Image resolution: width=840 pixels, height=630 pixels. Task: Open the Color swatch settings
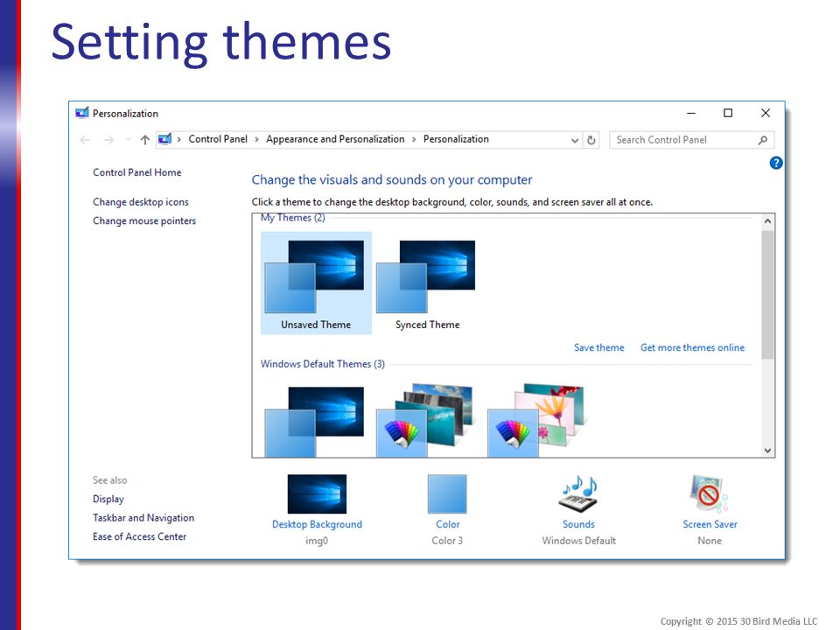pos(447,493)
